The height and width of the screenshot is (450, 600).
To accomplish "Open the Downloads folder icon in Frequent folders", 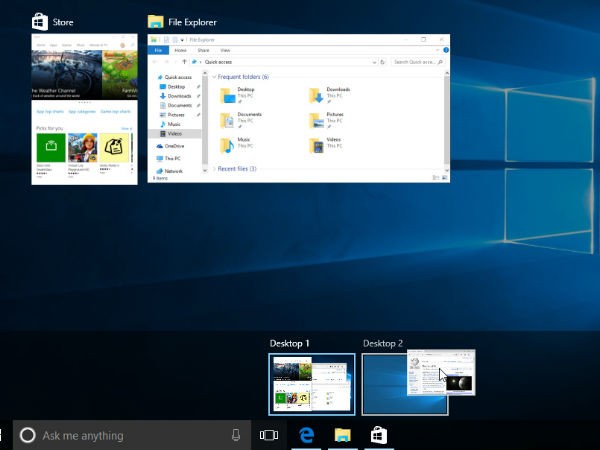I will point(316,96).
